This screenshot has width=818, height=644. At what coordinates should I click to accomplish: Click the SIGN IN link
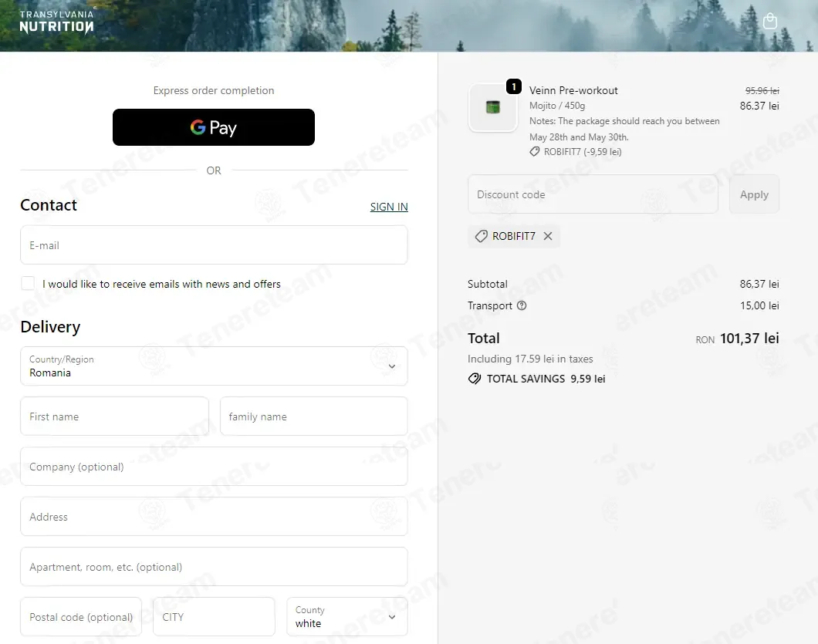[x=389, y=207]
